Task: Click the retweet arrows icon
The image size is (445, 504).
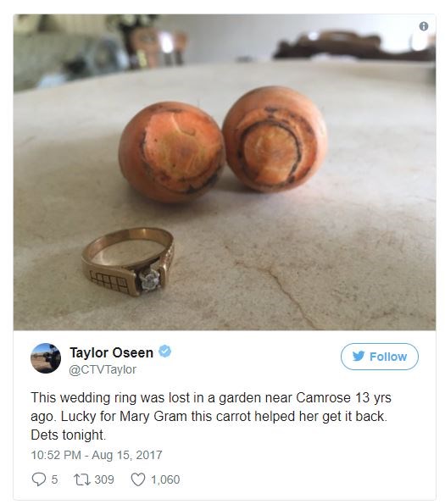Action: [x=81, y=479]
